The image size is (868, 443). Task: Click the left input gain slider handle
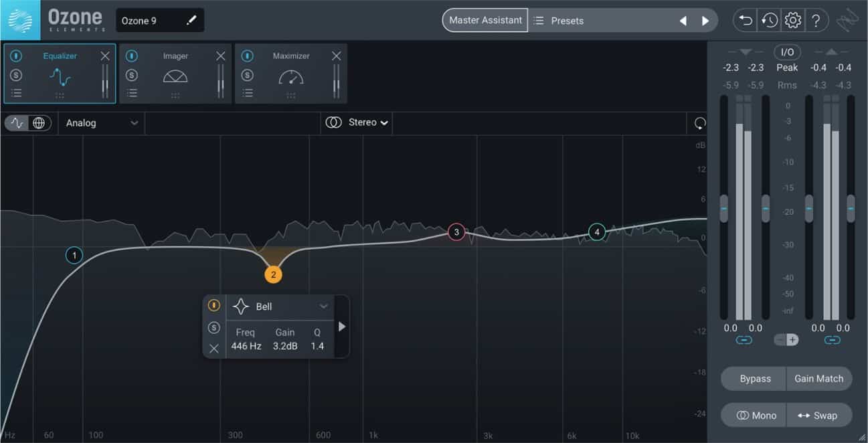pyautogui.click(x=723, y=209)
